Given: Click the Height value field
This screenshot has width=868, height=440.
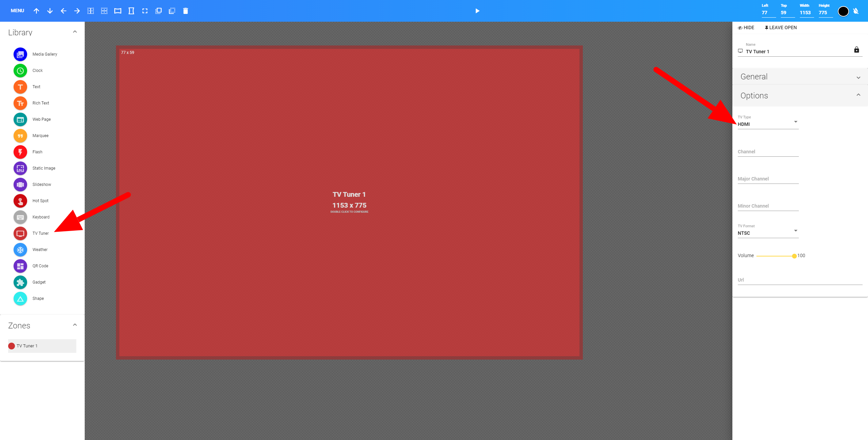Looking at the screenshot, I should pyautogui.click(x=825, y=13).
